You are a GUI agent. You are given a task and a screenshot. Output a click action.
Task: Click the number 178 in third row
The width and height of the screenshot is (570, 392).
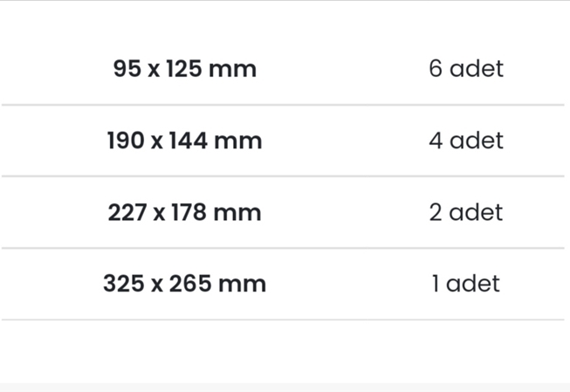click(189, 211)
